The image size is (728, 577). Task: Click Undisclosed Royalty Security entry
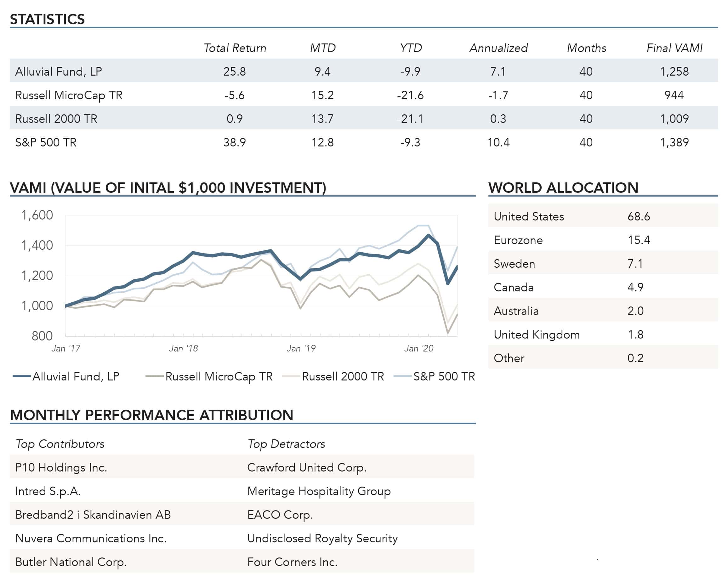(x=322, y=538)
